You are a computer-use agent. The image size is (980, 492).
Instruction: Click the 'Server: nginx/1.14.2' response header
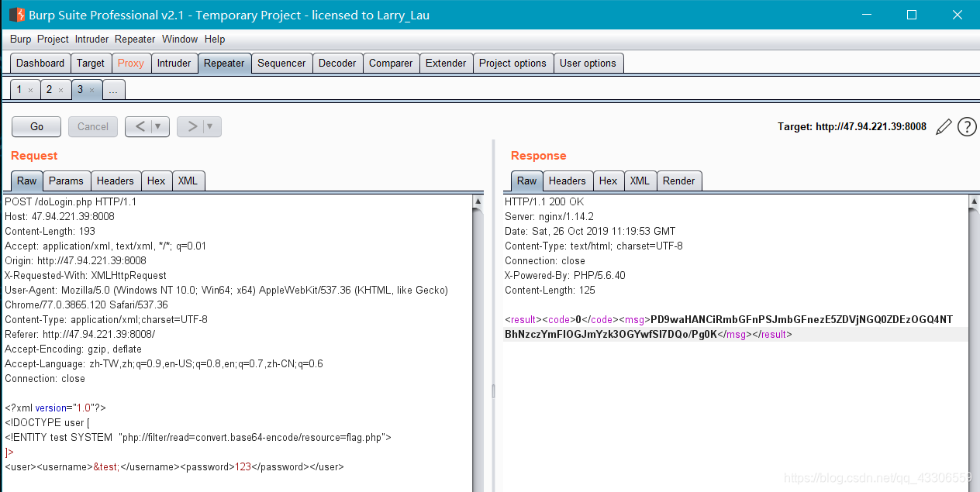click(549, 216)
